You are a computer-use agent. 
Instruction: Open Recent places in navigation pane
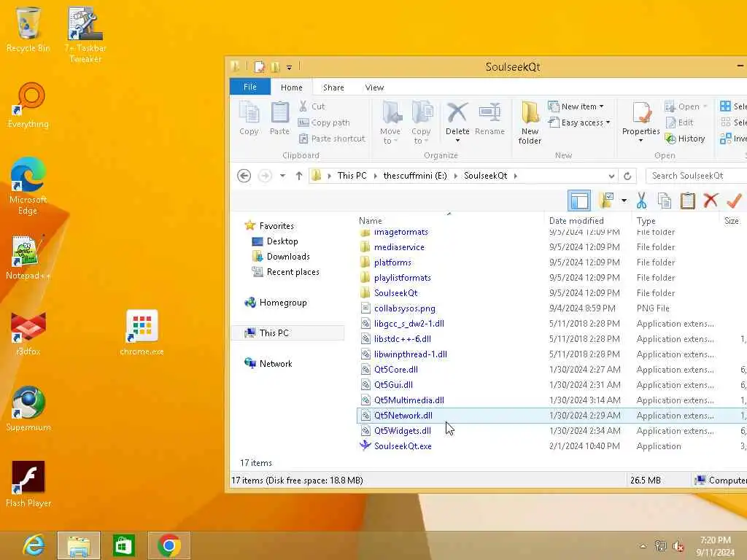293,272
